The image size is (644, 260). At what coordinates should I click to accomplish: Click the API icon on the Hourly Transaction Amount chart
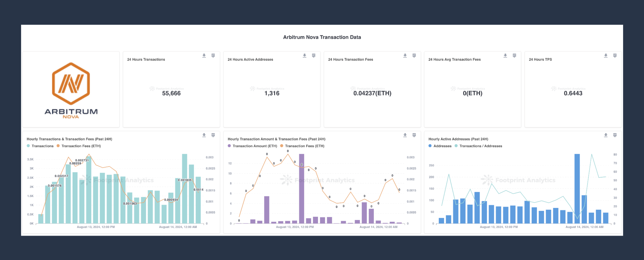pyautogui.click(x=414, y=135)
